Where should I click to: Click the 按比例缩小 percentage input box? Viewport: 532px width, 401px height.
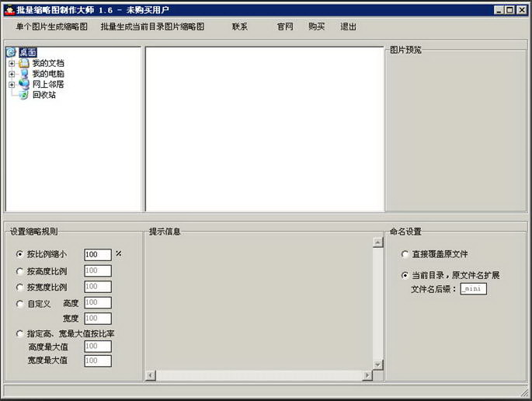click(98, 255)
